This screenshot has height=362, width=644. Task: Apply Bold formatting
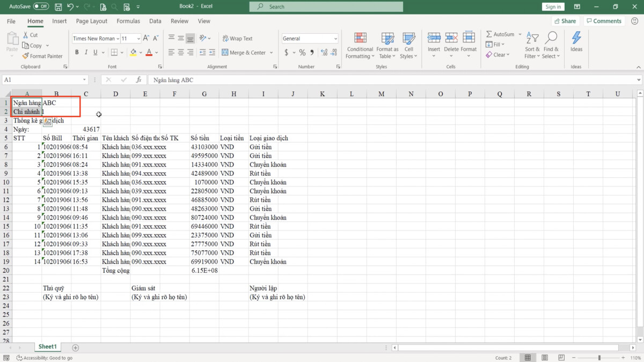[x=77, y=53]
